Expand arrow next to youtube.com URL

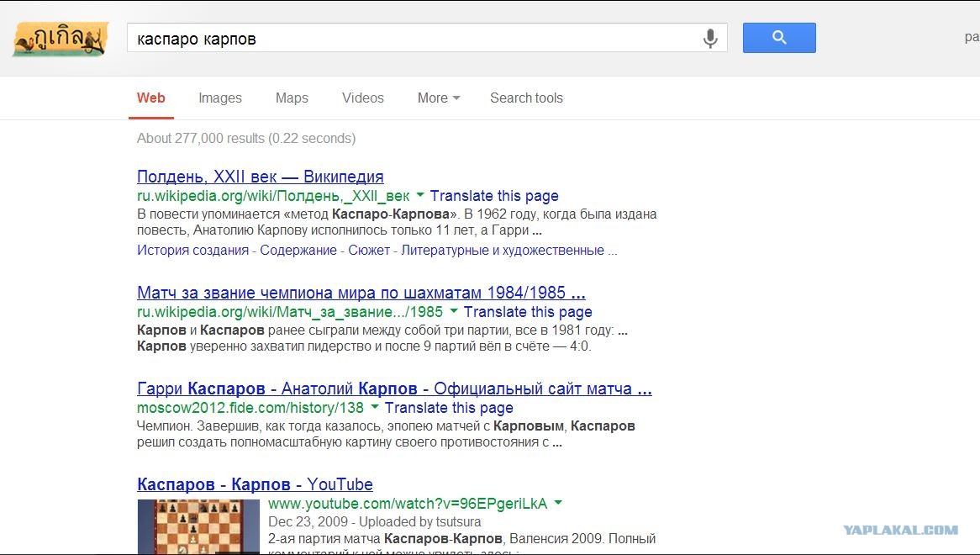coord(558,502)
